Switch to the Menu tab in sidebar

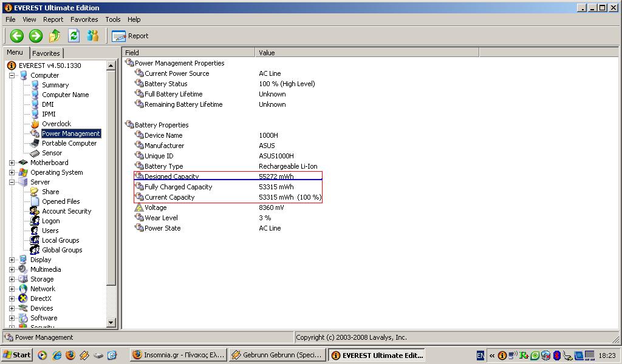click(x=15, y=52)
